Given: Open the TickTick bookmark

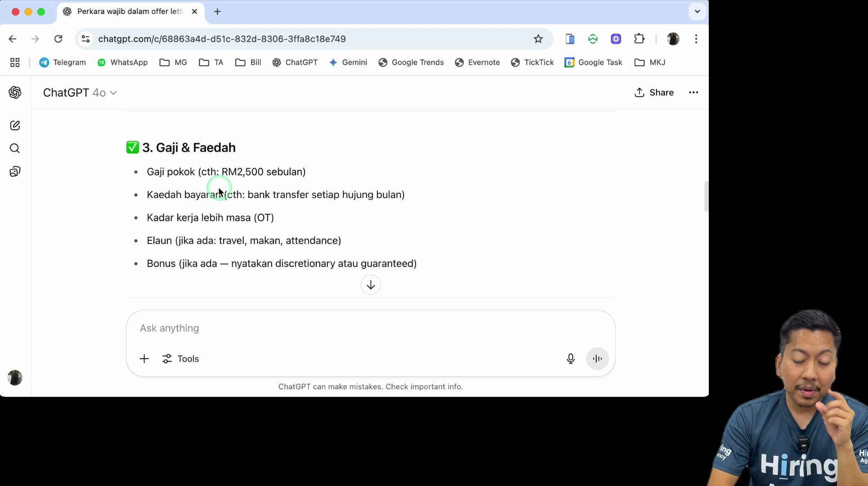Looking at the screenshot, I should pos(532,63).
